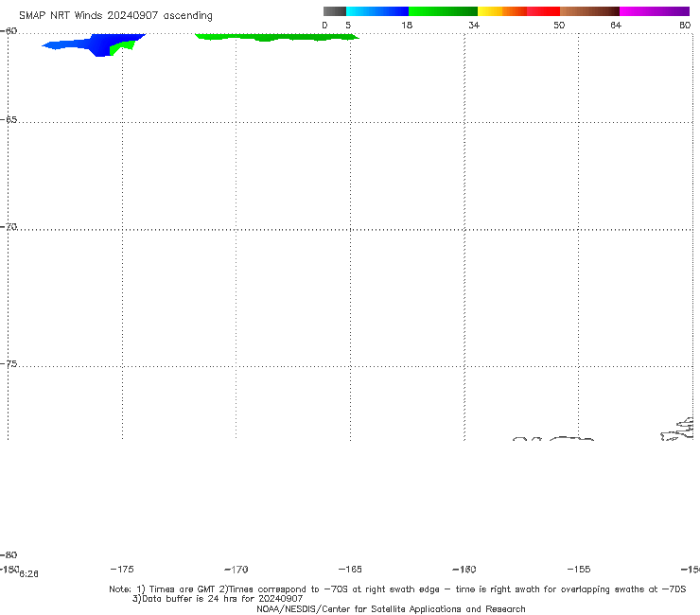Click the longitude label '-170'
The width and height of the screenshot is (700, 615).
(236, 570)
